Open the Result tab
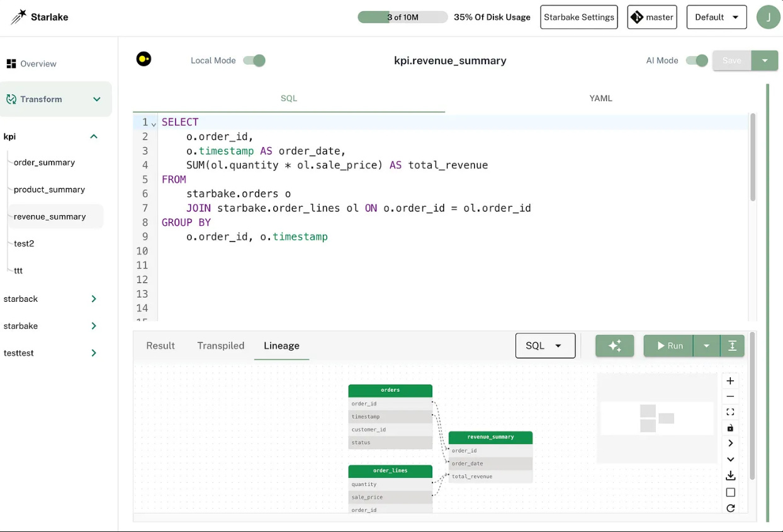 (161, 345)
